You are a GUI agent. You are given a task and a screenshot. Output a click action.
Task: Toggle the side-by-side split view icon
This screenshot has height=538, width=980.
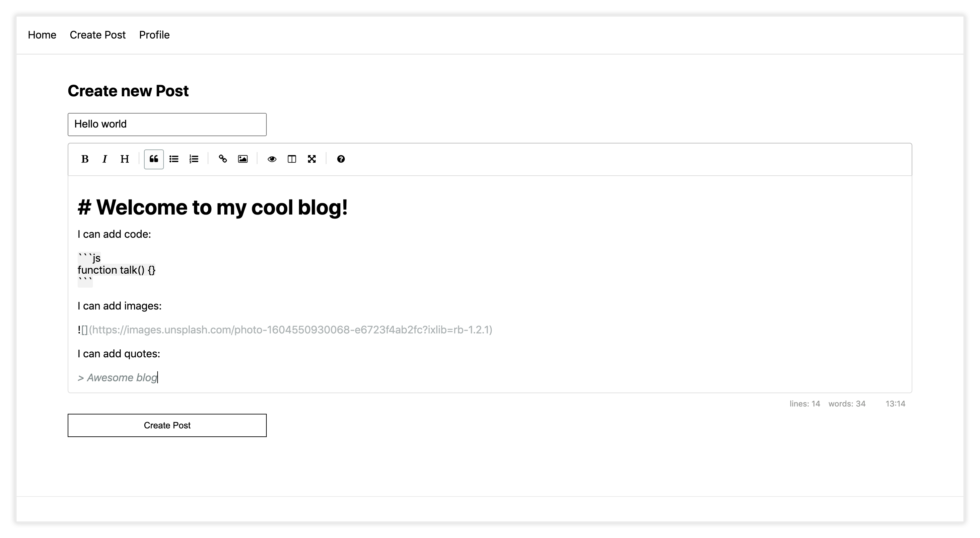point(291,159)
